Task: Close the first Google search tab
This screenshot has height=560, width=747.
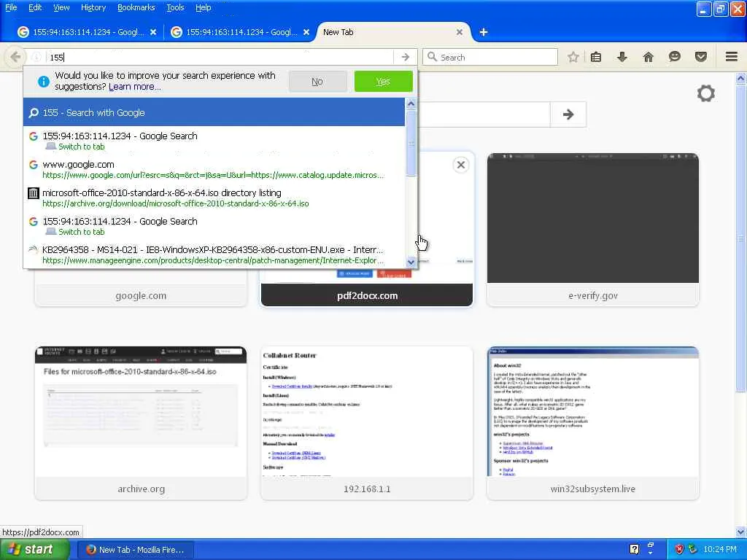Action: pyautogui.click(x=153, y=32)
